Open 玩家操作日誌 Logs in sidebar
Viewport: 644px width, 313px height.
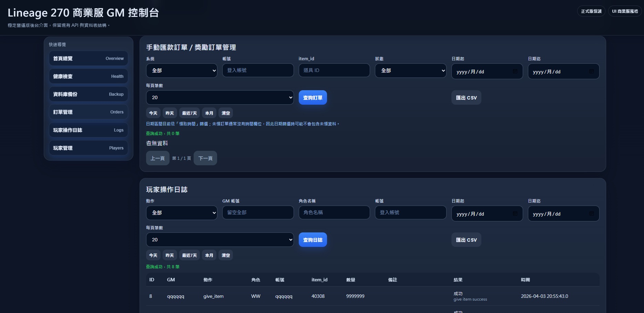[x=88, y=130]
